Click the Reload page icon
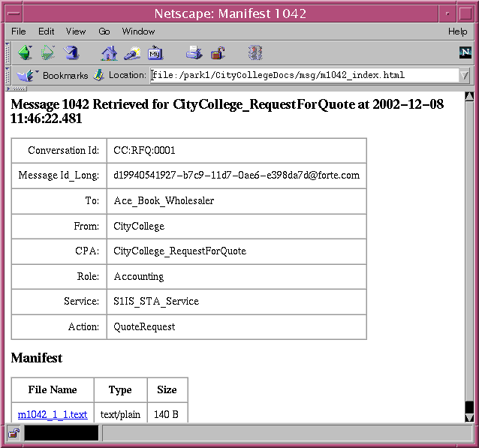 (71, 53)
